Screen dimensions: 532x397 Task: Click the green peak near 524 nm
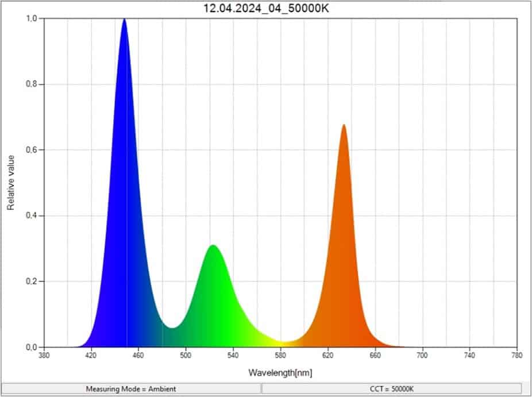pos(213,248)
